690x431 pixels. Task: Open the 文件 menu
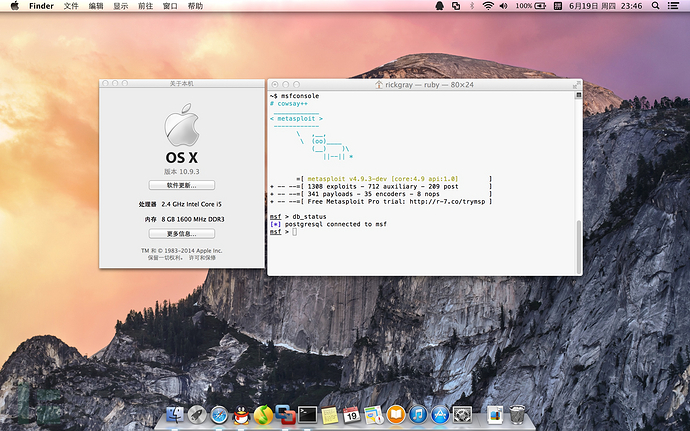coord(71,6)
